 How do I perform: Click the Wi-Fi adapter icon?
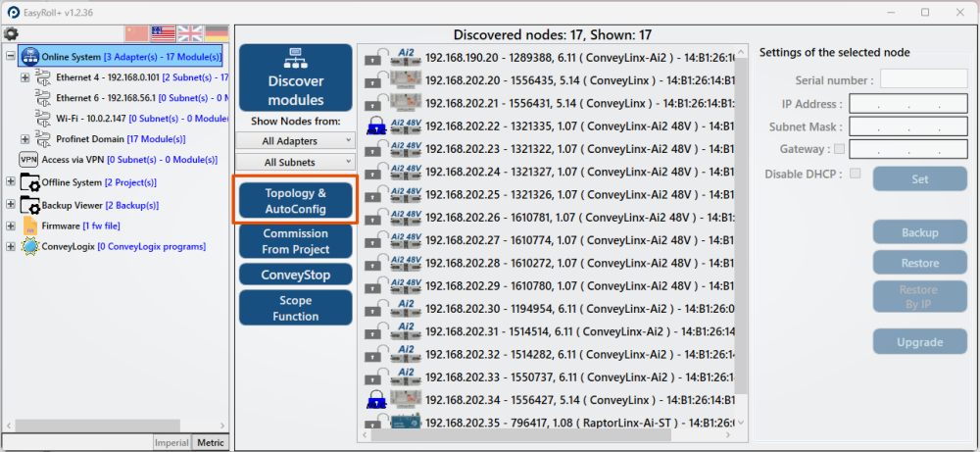pyautogui.click(x=42, y=118)
